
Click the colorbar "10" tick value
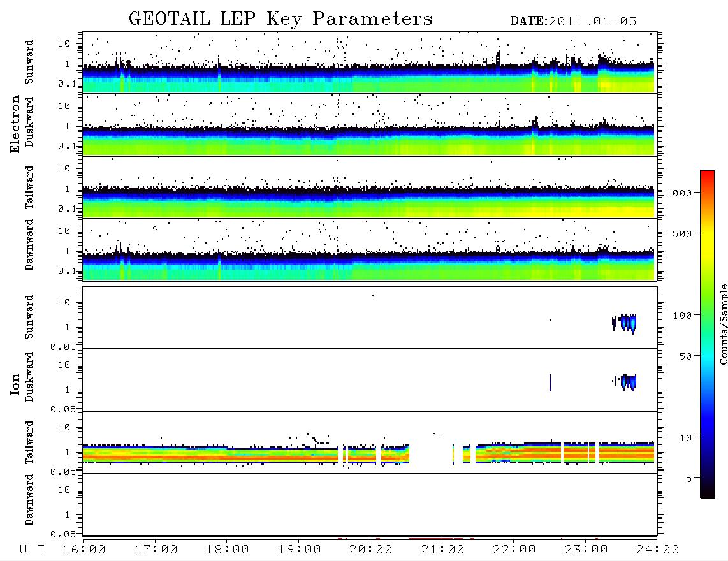coord(686,438)
